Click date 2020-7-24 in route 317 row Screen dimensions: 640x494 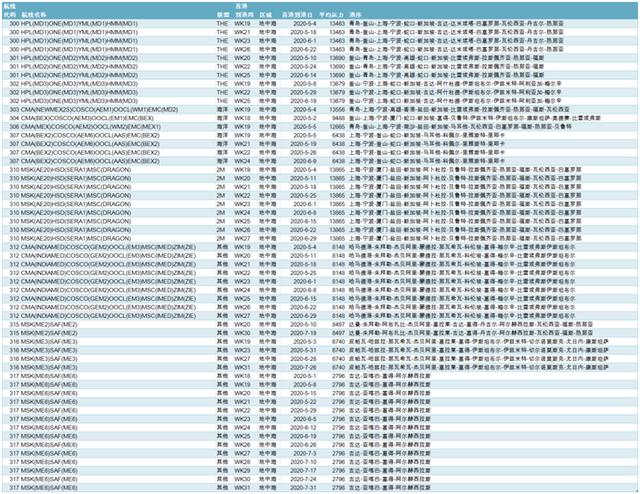(x=303, y=479)
